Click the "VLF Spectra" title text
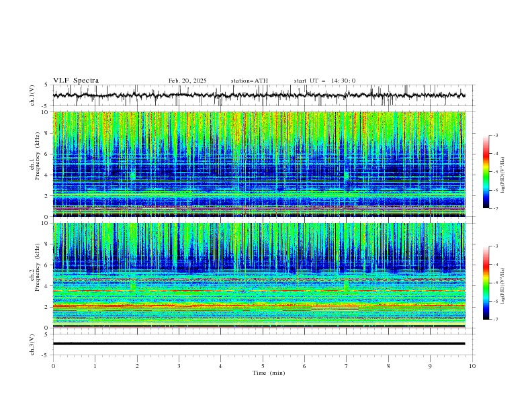The image size is (532, 411). [76, 81]
